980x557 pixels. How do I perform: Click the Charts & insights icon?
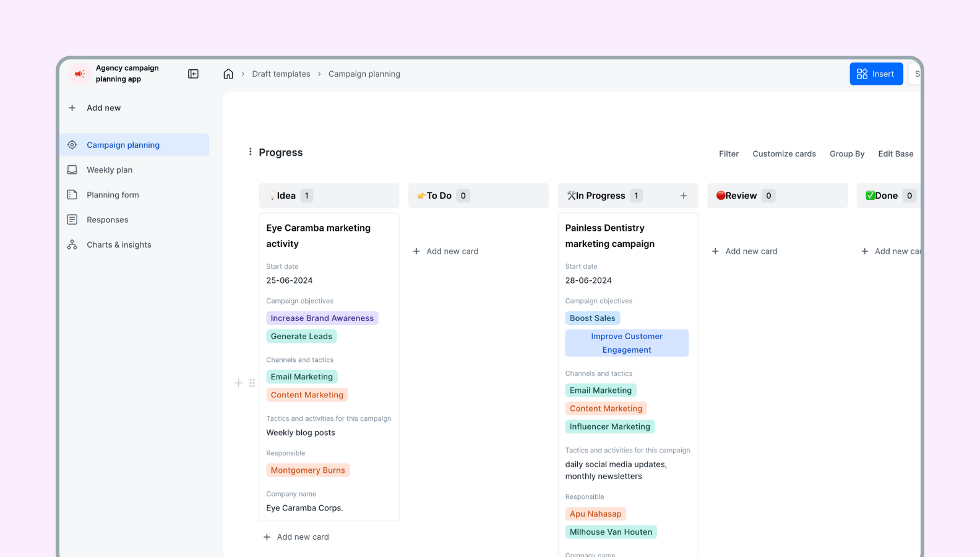point(72,244)
